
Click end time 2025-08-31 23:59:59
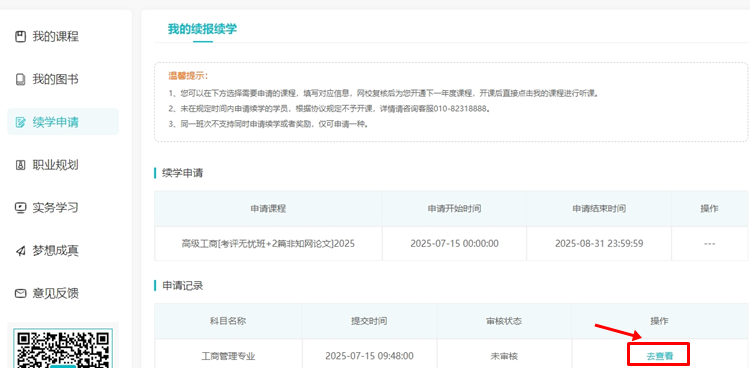599,244
